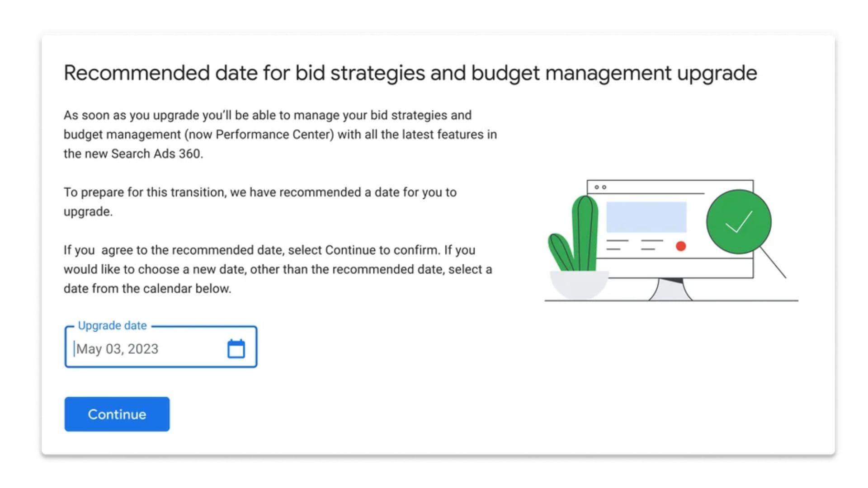The image size is (868, 488).
Task: Click the red dot in the illustration
Action: pos(681,246)
